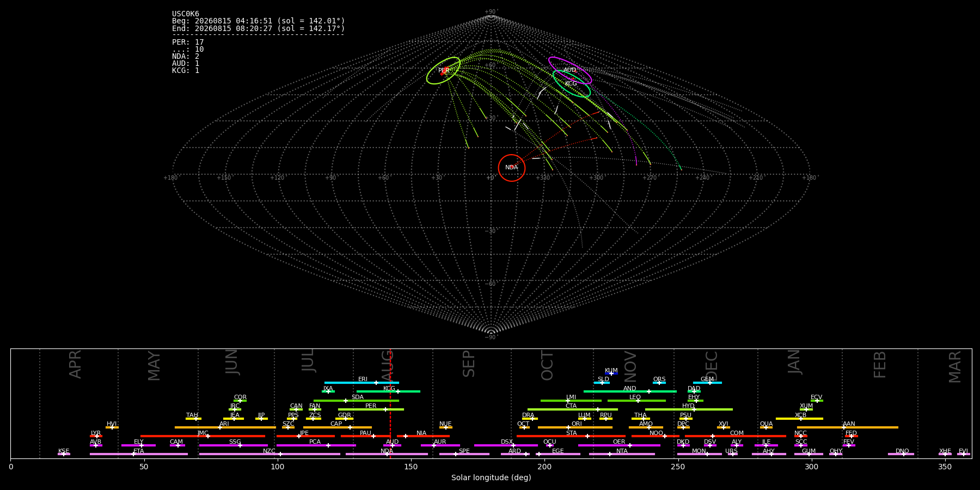Select the NDA shower bar in the timeline
Screen dimensions: 980x490
(387, 454)
